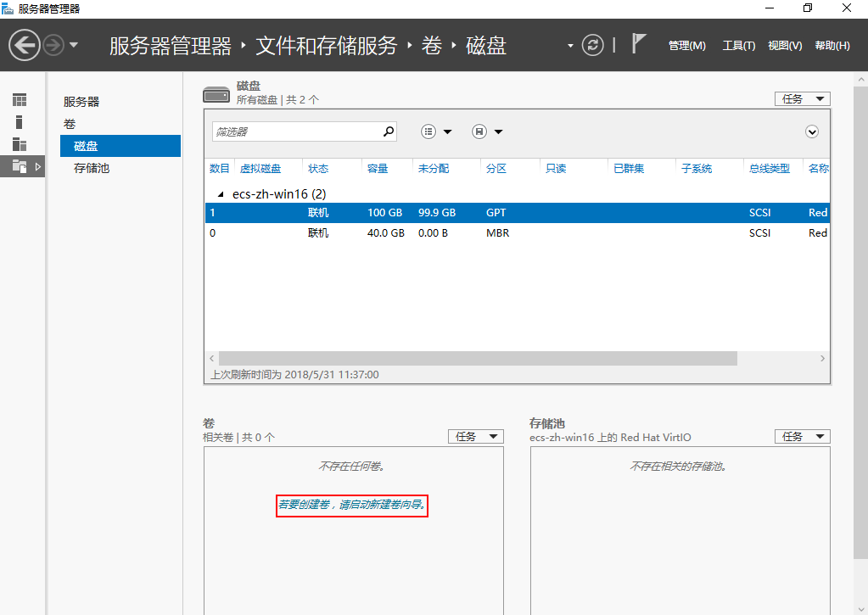Screen dimensions: 868x615
Task: Collapse the ecs-zh-win16 group
Action: pyautogui.click(x=222, y=194)
